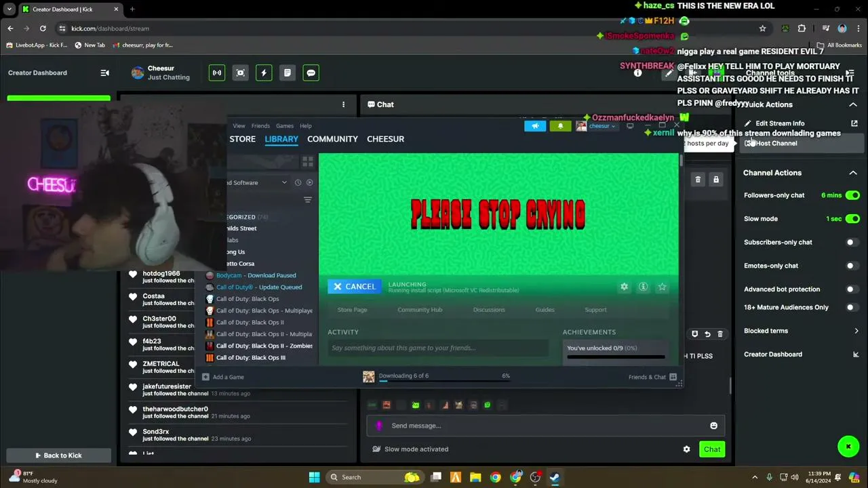
Task: Click the recent clock filter in Steam library
Action: click(x=298, y=182)
